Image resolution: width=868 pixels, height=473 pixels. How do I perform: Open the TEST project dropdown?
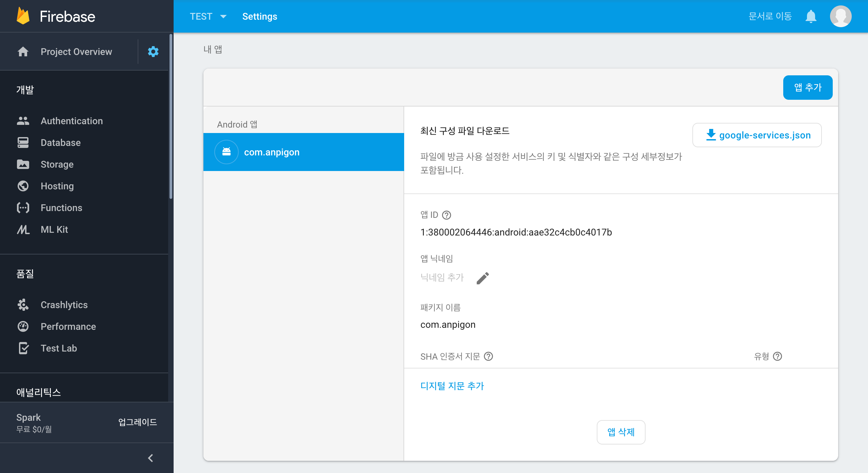(208, 16)
